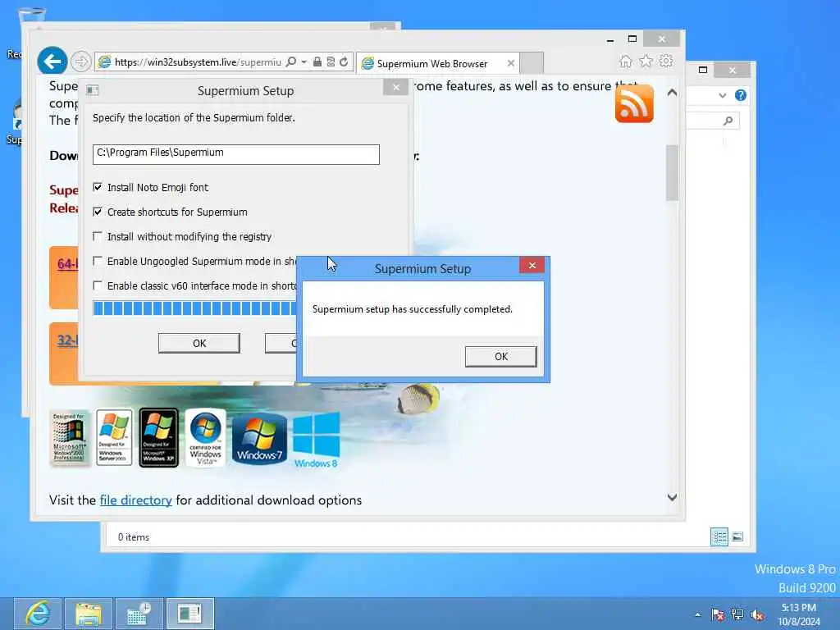Open the calendar clock app on the taskbar

pyautogui.click(x=139, y=614)
